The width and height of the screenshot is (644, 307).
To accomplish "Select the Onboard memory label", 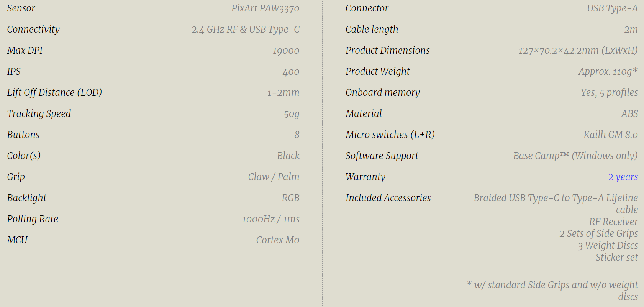I will [x=382, y=93].
